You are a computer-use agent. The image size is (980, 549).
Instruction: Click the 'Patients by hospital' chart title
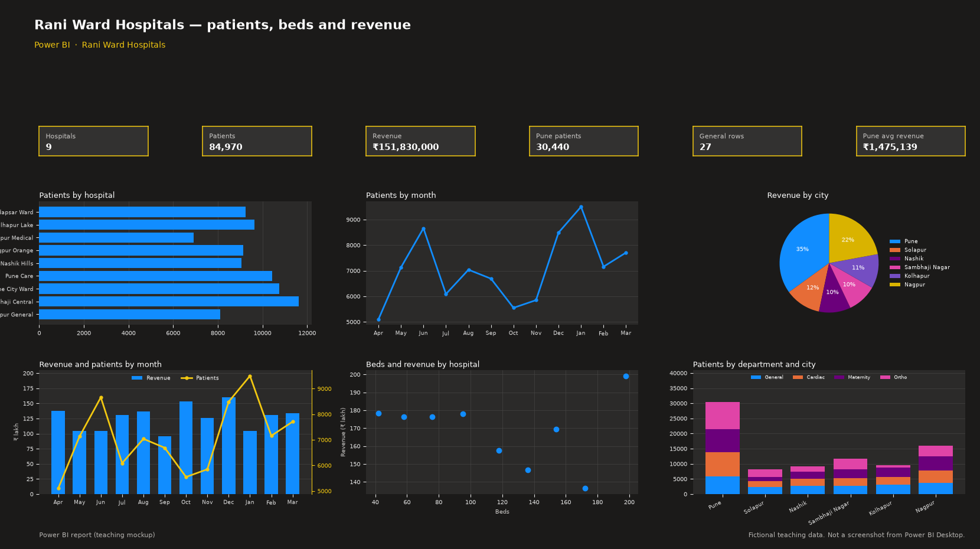click(77, 195)
